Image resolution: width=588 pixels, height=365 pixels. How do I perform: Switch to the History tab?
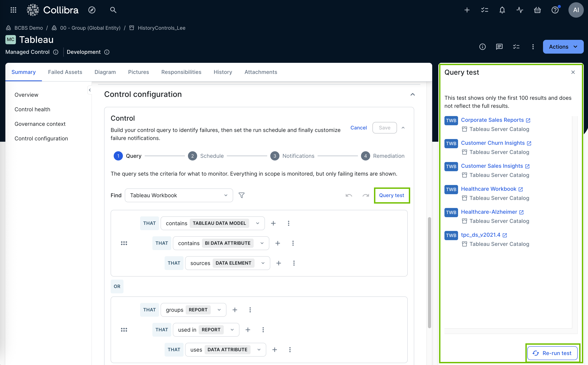coord(223,72)
